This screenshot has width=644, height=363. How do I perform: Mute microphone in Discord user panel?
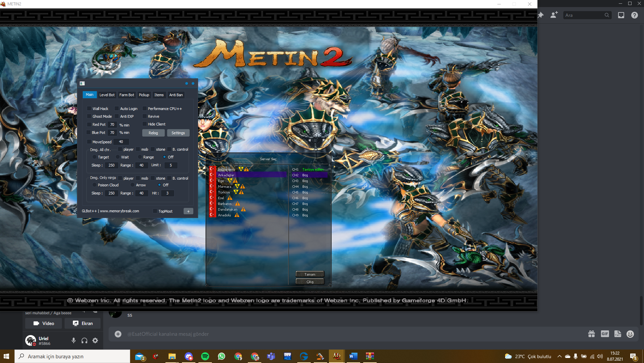pyautogui.click(x=74, y=340)
